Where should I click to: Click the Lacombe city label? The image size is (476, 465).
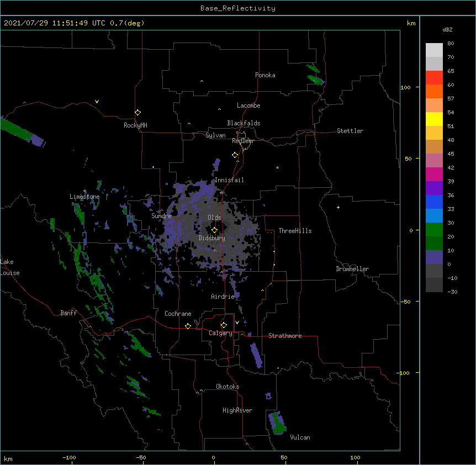[x=248, y=105]
